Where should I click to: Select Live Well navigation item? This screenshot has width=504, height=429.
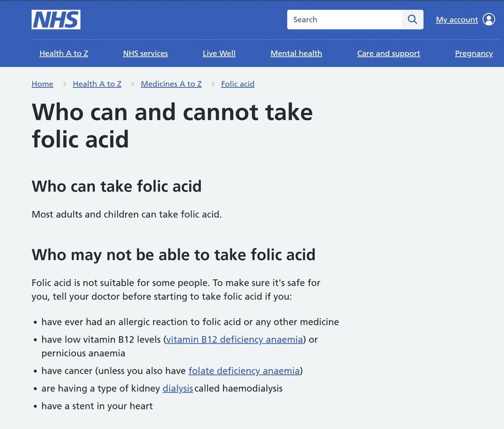tap(219, 53)
